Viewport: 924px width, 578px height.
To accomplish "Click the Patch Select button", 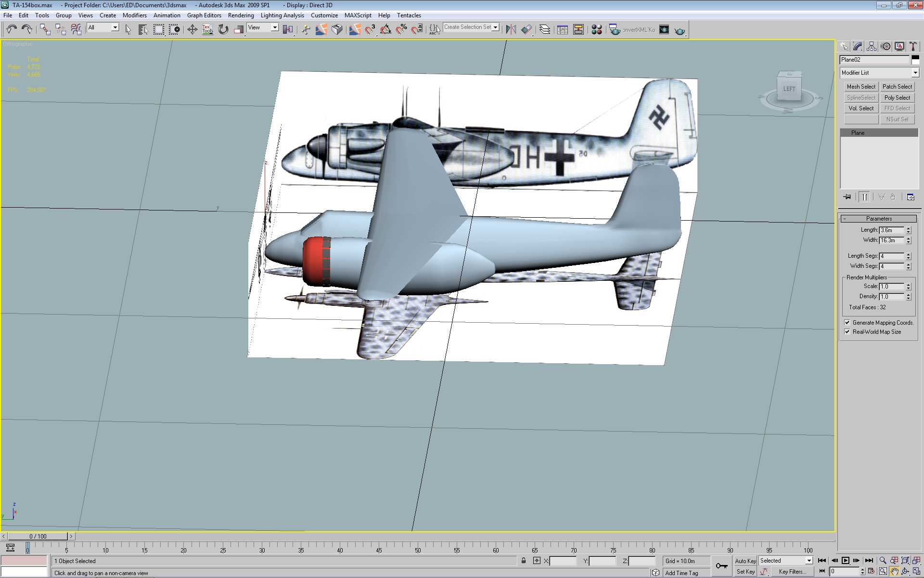I will point(897,87).
